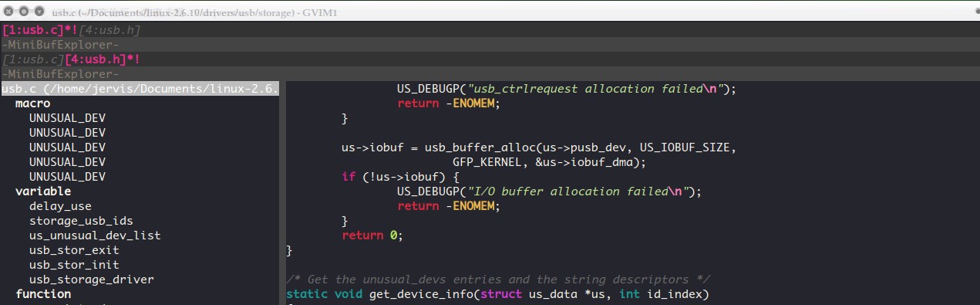
Task: Jump to the usb_storage_driver tag
Action: (92, 280)
